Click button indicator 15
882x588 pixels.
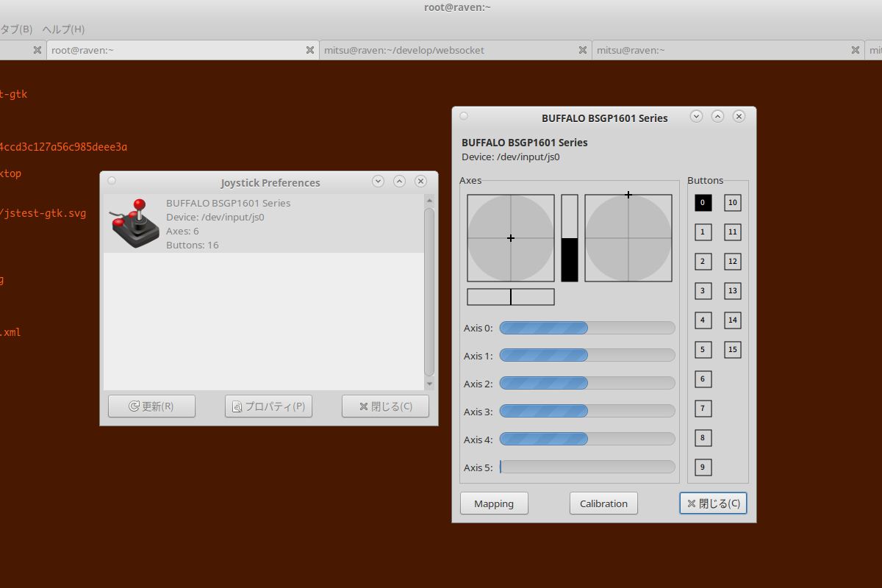(x=732, y=350)
